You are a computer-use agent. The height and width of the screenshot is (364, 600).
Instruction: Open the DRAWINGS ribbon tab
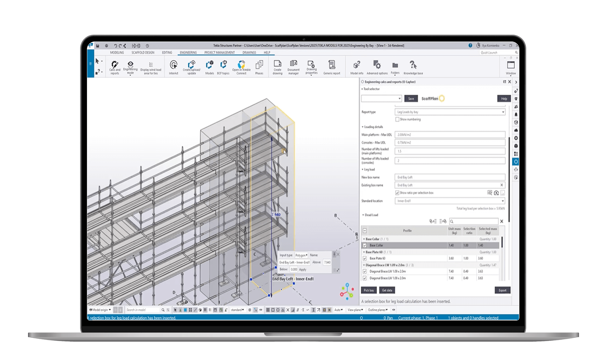[x=249, y=53]
